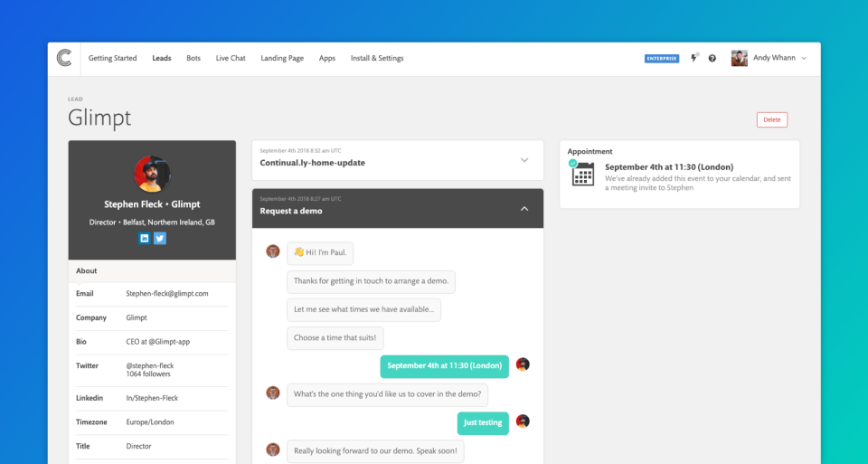Switch to Live Chat

point(231,58)
